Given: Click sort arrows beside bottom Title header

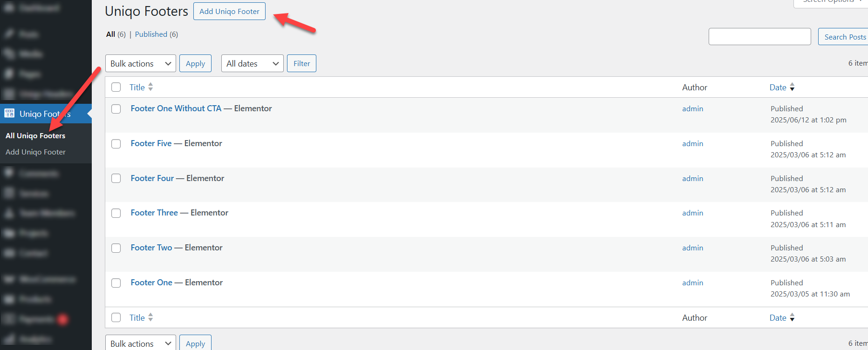Looking at the screenshot, I should 150,317.
